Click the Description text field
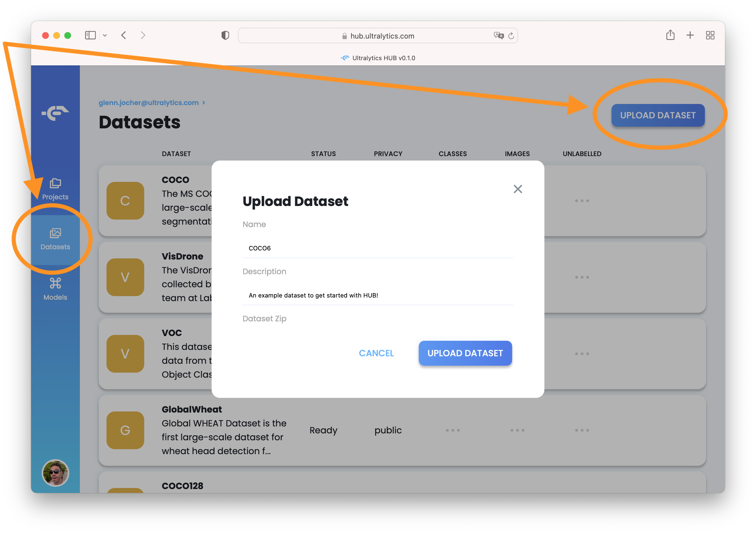Image resolution: width=756 pixels, height=534 pixels. pyautogui.click(x=377, y=295)
